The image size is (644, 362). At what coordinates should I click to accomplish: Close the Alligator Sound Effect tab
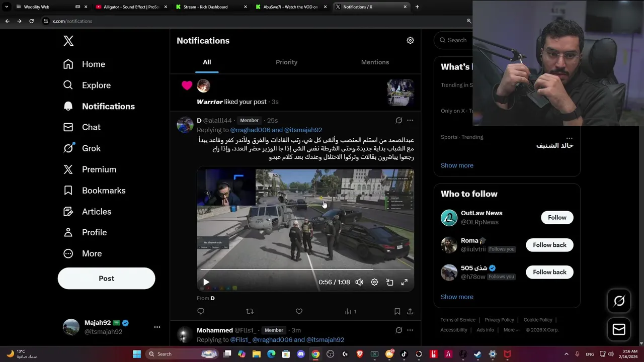(x=166, y=7)
